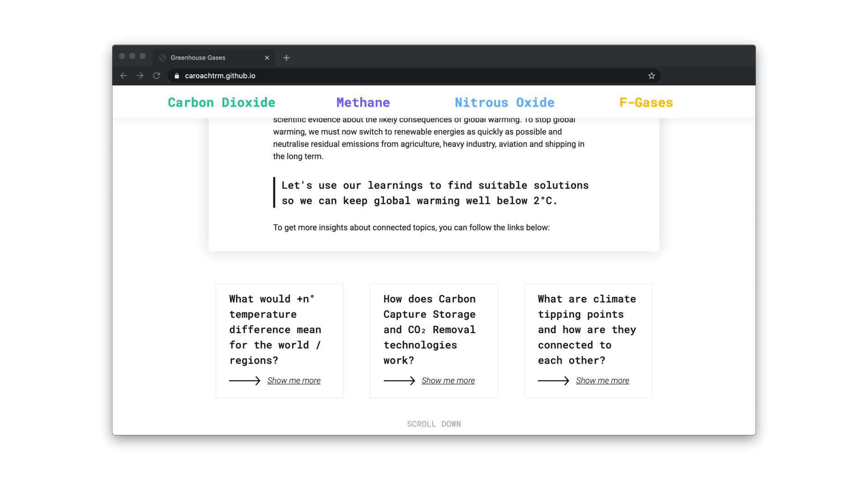Image resolution: width=868 pixels, height=488 pixels.
Task: Open the Nitrous Oxide section
Action: [505, 103]
